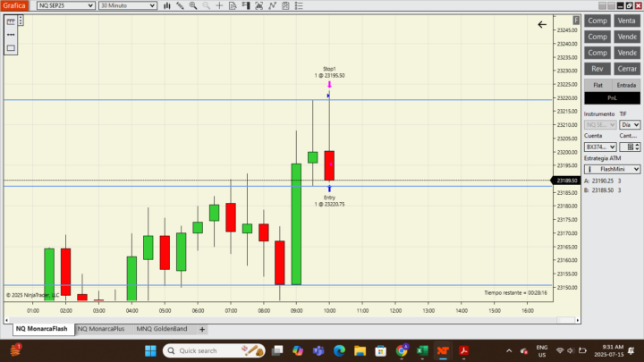Viewport: 644px width, 362px height.
Task: Click the quantity stepper arrows
Action: click(637, 147)
